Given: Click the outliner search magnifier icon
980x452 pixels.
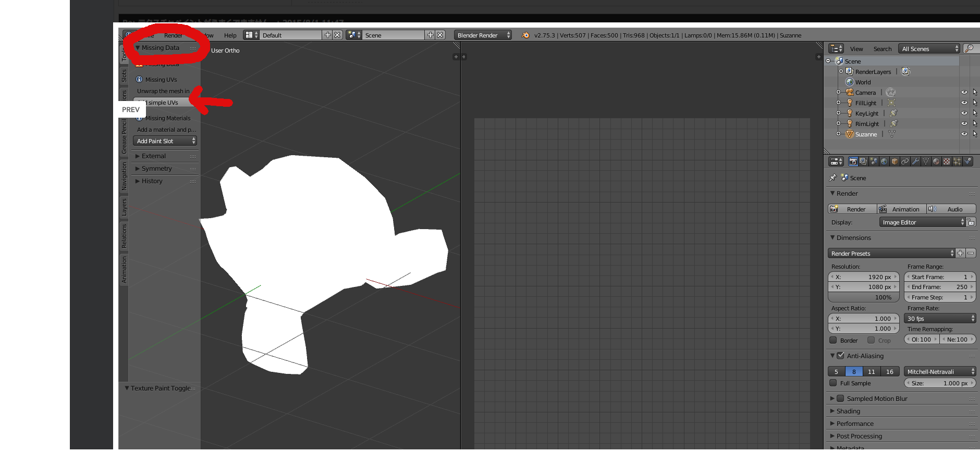Looking at the screenshot, I should [970, 48].
